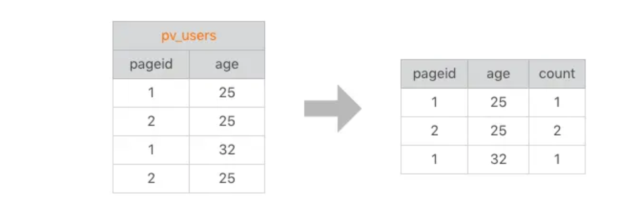
Task: Click the last-row age cell in pv_users
Action: (227, 178)
